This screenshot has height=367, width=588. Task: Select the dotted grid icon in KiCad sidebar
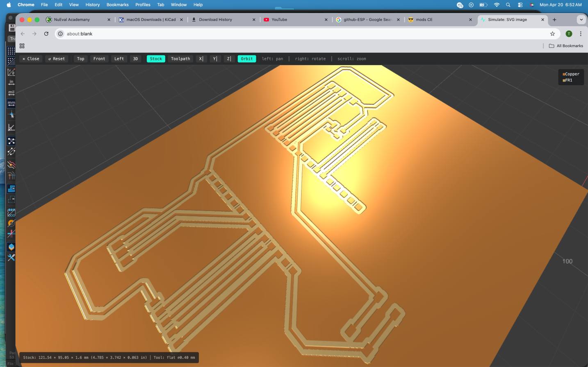11,51
